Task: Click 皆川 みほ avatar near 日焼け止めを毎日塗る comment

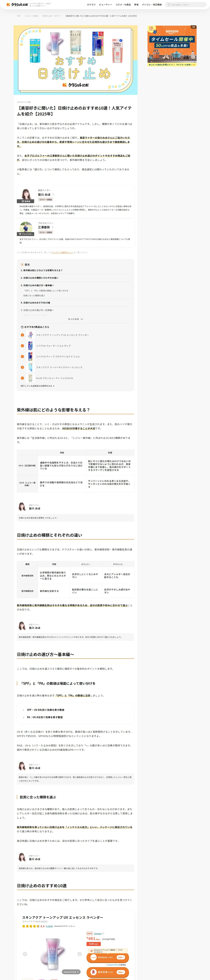Action: [x=22, y=507]
